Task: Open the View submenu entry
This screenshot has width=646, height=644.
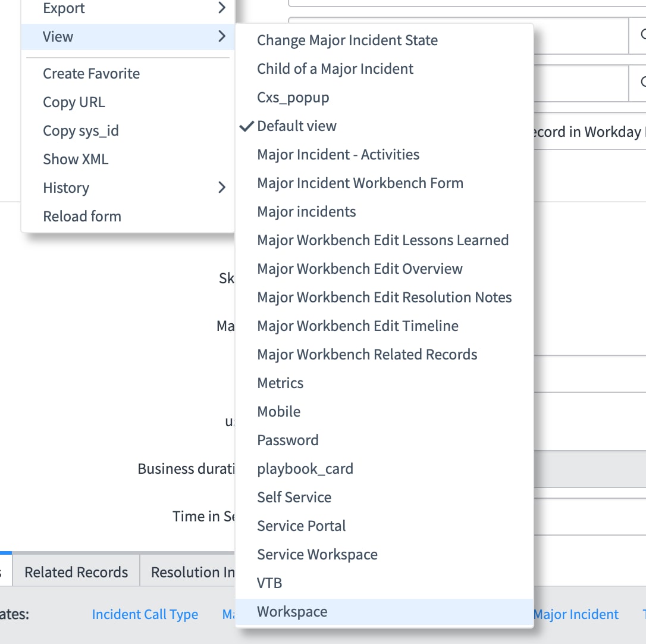Action: pyautogui.click(x=128, y=37)
